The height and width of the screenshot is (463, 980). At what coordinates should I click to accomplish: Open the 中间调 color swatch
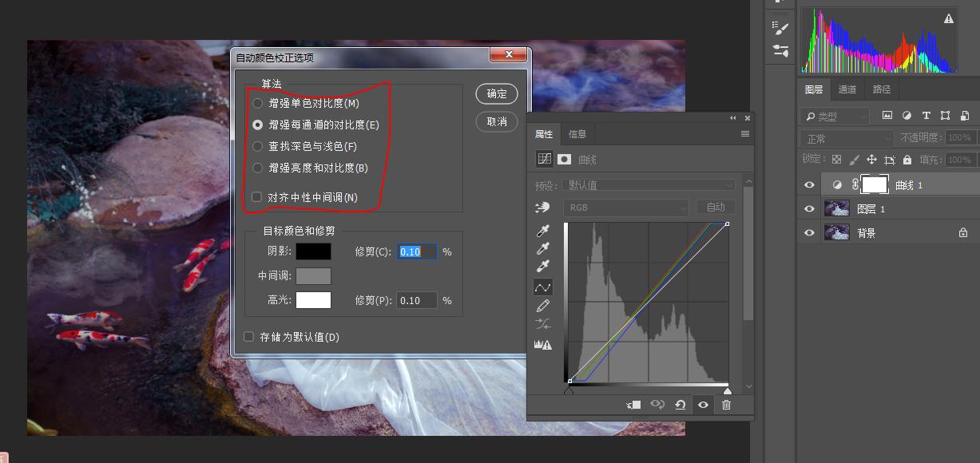pos(313,275)
